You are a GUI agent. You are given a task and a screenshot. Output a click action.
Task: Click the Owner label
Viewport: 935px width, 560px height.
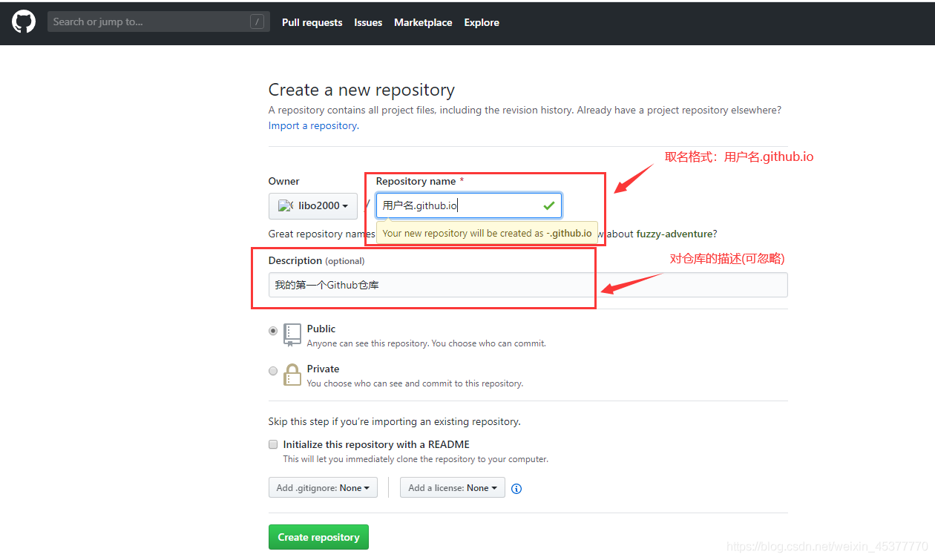284,181
